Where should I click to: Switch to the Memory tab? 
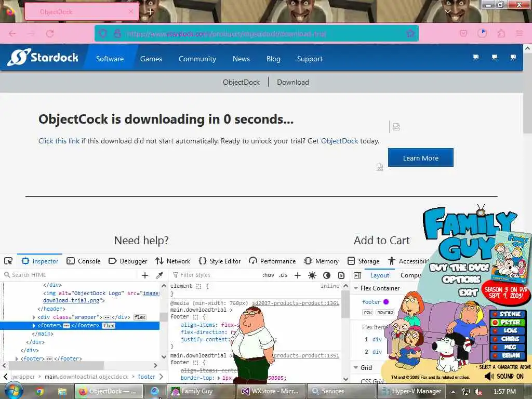click(322, 261)
